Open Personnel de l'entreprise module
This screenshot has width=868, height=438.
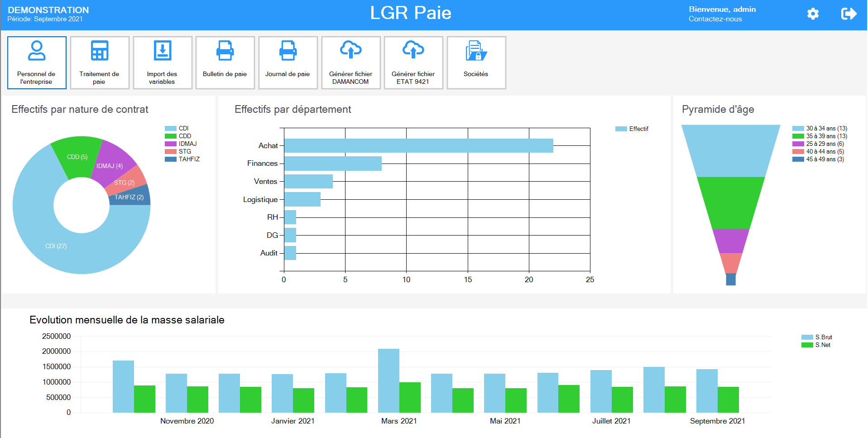37,63
